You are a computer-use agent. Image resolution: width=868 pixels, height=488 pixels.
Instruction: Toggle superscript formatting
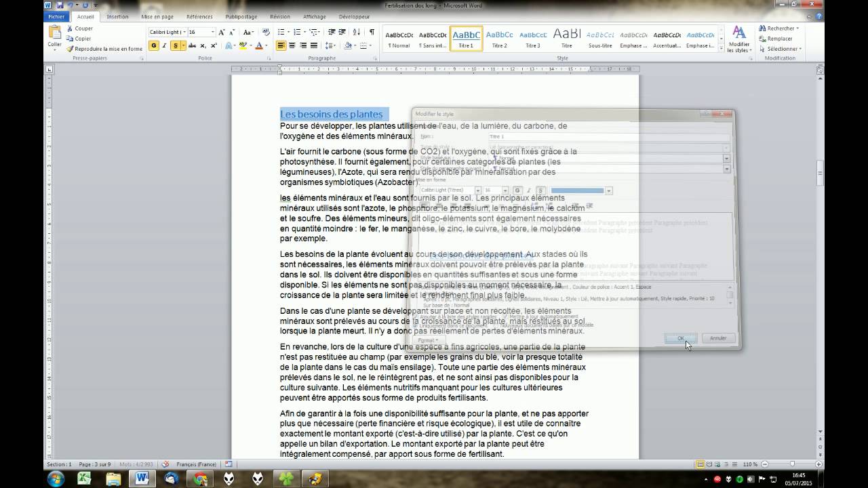click(214, 45)
